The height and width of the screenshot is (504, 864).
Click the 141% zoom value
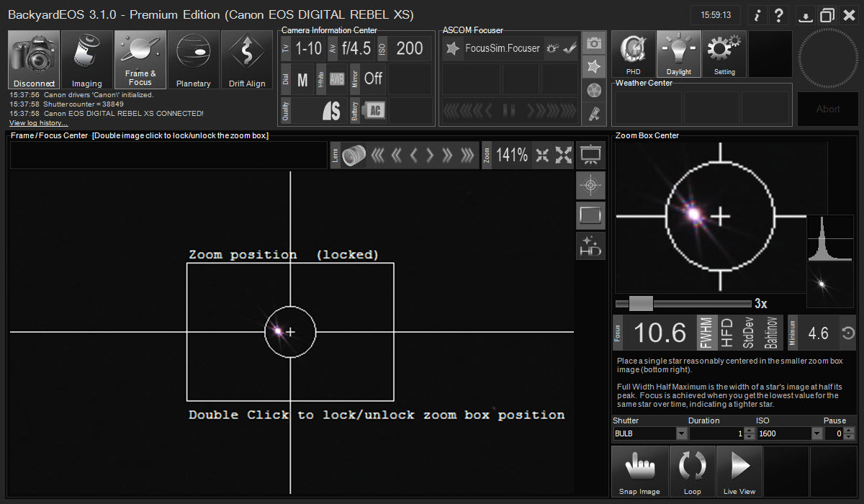click(x=512, y=155)
